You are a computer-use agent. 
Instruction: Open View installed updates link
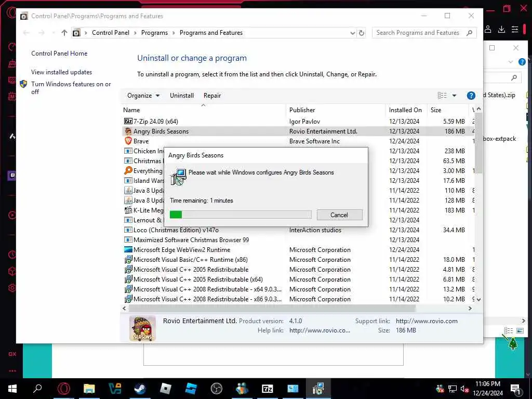(61, 72)
